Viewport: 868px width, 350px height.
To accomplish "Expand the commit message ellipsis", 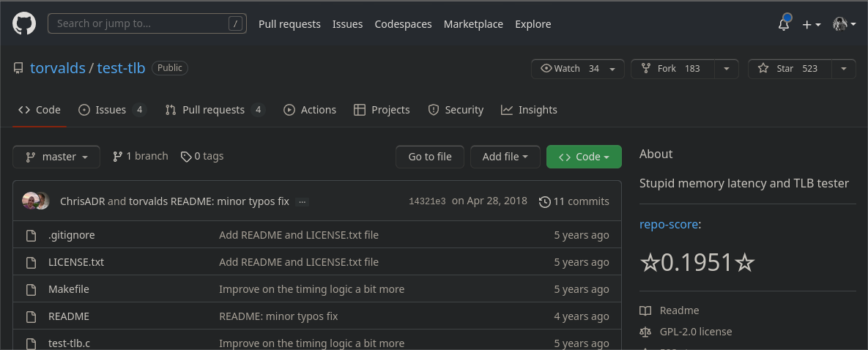I will (x=303, y=201).
